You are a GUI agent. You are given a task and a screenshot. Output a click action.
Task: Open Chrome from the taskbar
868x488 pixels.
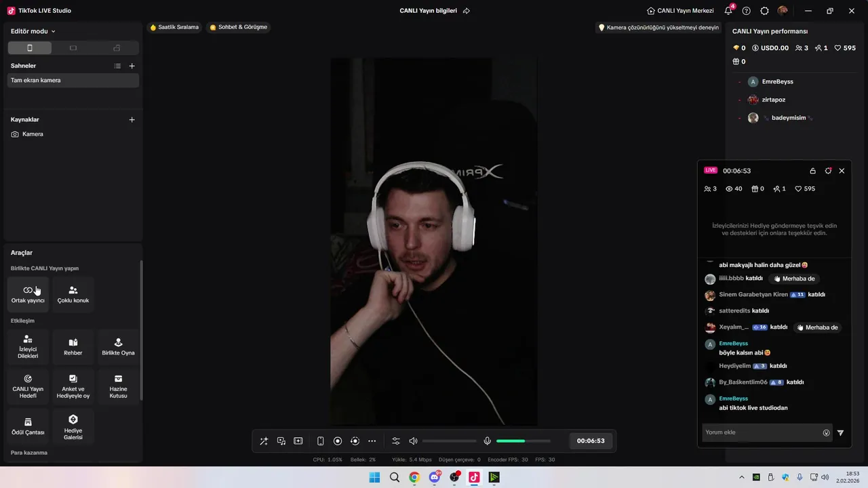coord(414,477)
